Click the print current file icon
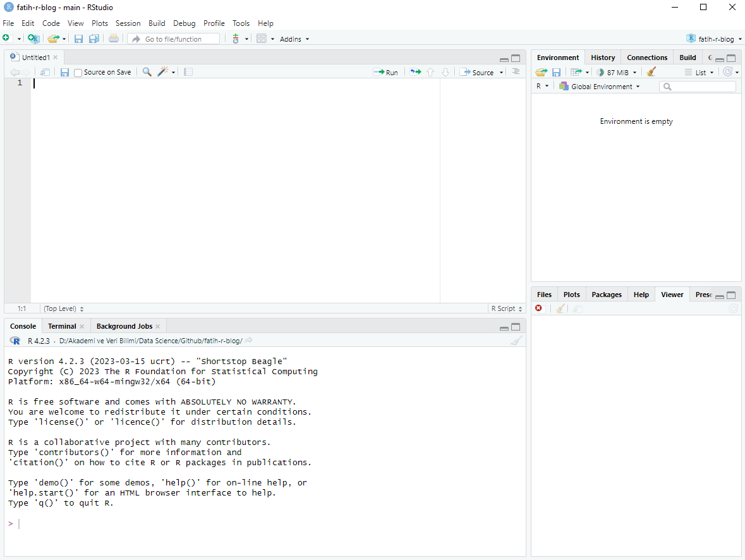Viewport: 745px width, 560px height. (113, 39)
